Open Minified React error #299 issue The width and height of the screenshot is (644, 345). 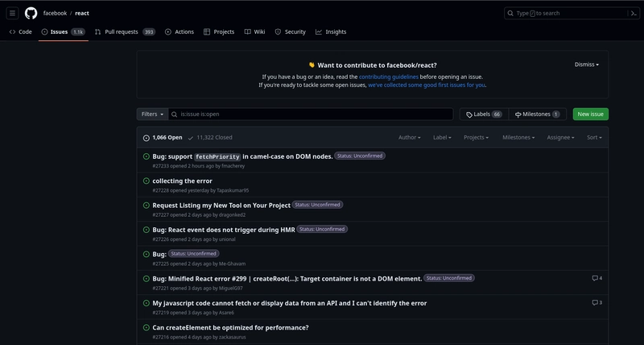pyautogui.click(x=287, y=279)
